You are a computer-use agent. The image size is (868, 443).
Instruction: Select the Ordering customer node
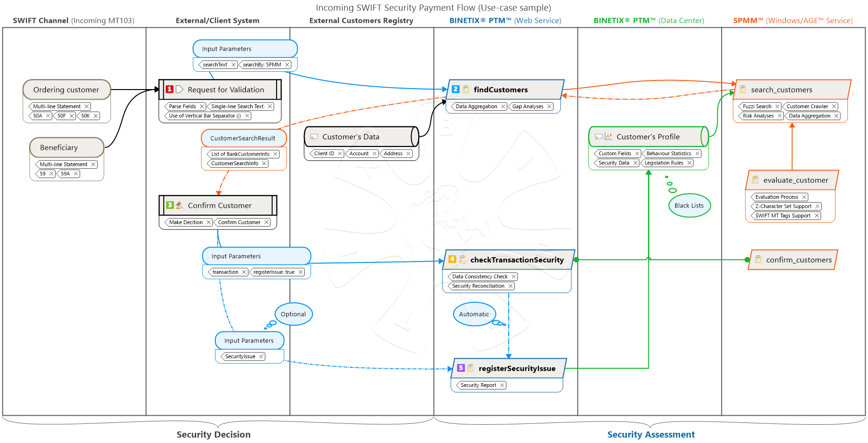coord(67,90)
